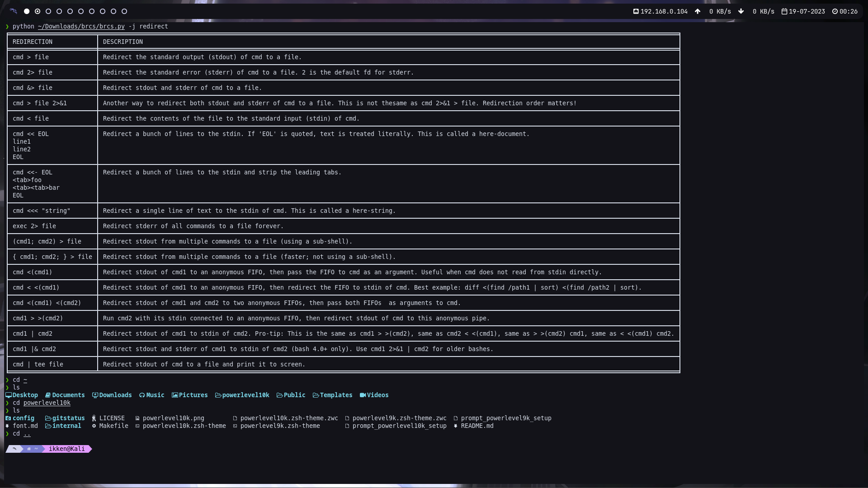The image size is (868, 488).
Task: Click the download speed arrow icon
Action: point(741,11)
